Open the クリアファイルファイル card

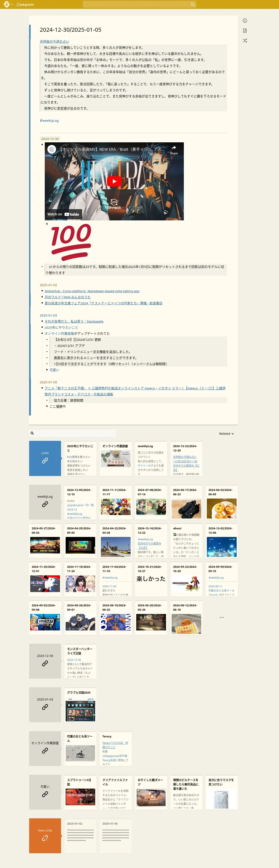116,792
